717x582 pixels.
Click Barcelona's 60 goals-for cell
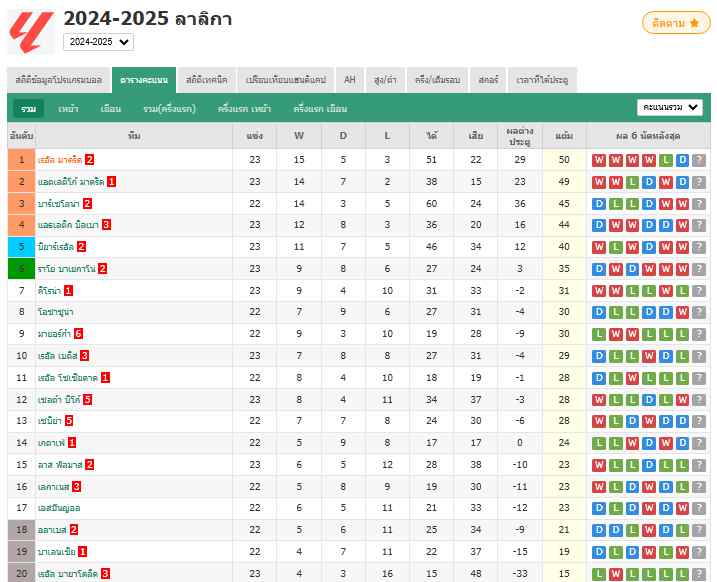[432, 204]
